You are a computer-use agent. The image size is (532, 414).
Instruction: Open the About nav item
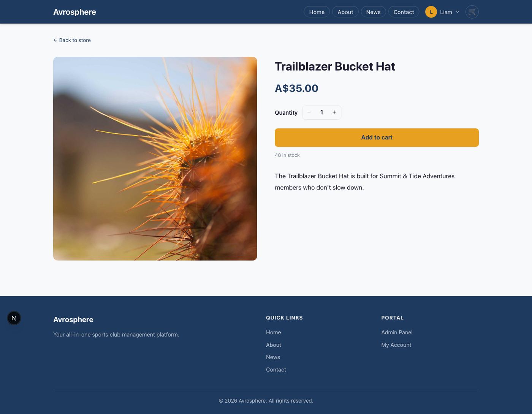[x=345, y=12]
